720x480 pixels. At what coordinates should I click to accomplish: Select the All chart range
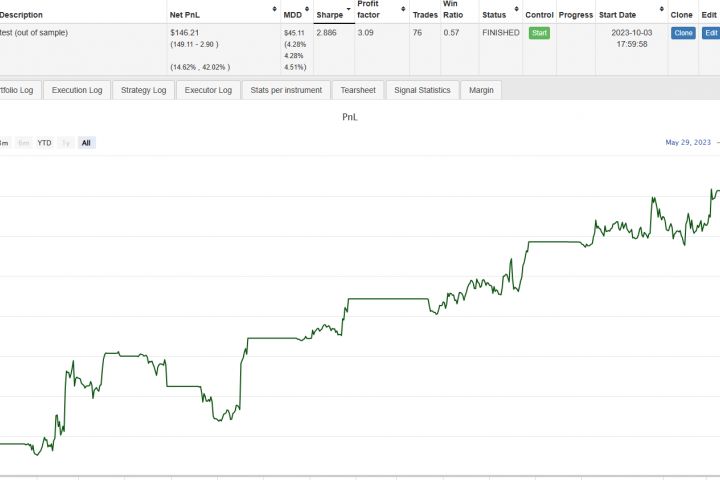click(x=86, y=143)
